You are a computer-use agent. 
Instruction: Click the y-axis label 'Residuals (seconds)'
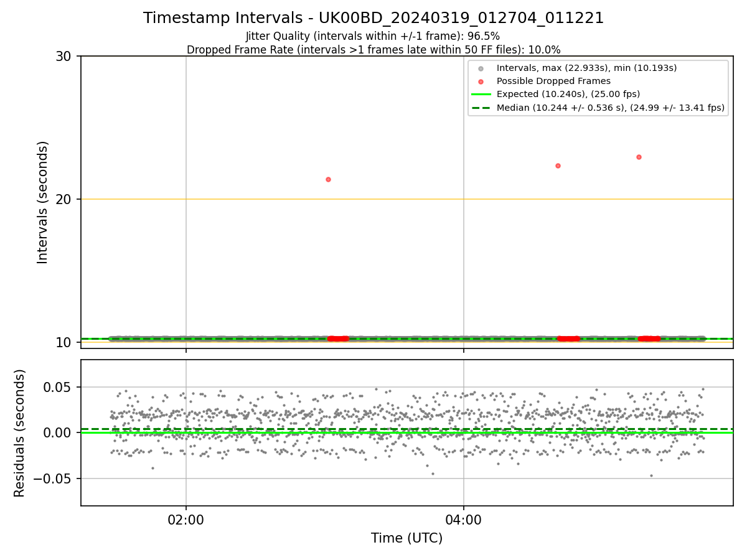click(20, 433)
